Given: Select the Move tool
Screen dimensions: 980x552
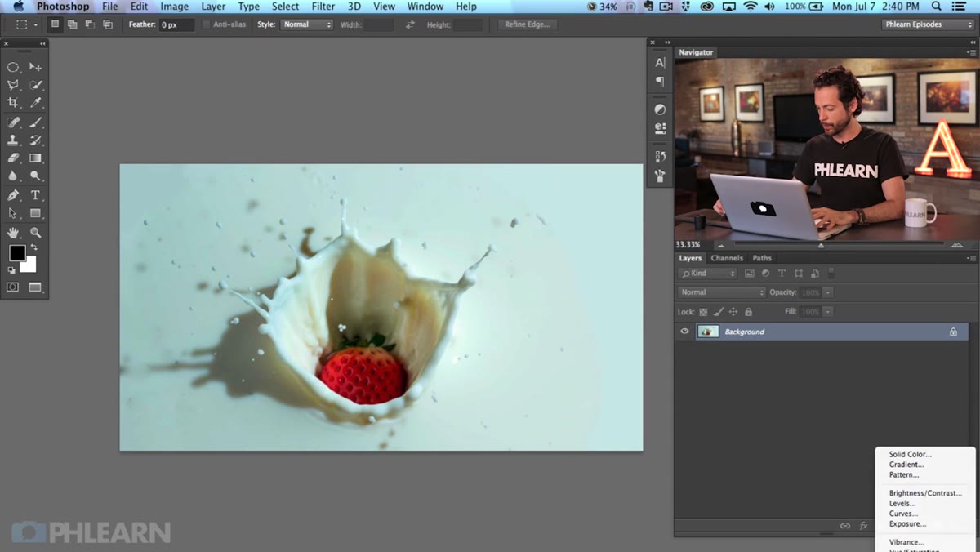Looking at the screenshot, I should click(36, 67).
